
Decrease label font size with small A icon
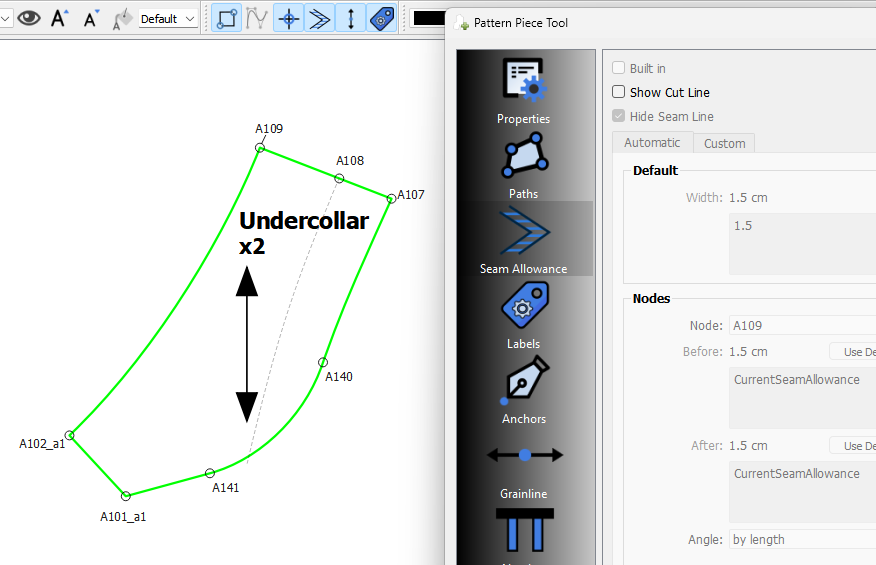click(x=91, y=18)
